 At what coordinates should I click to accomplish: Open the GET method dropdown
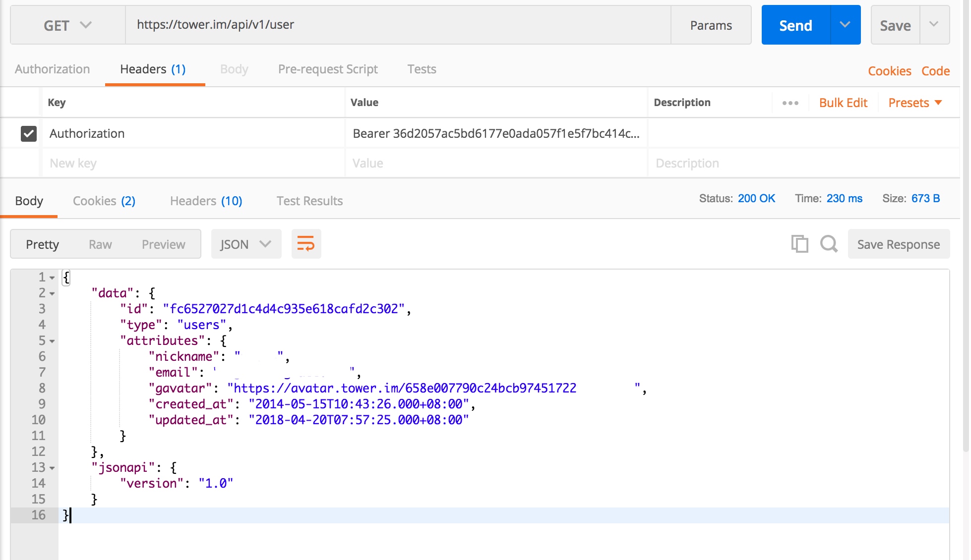coord(67,25)
